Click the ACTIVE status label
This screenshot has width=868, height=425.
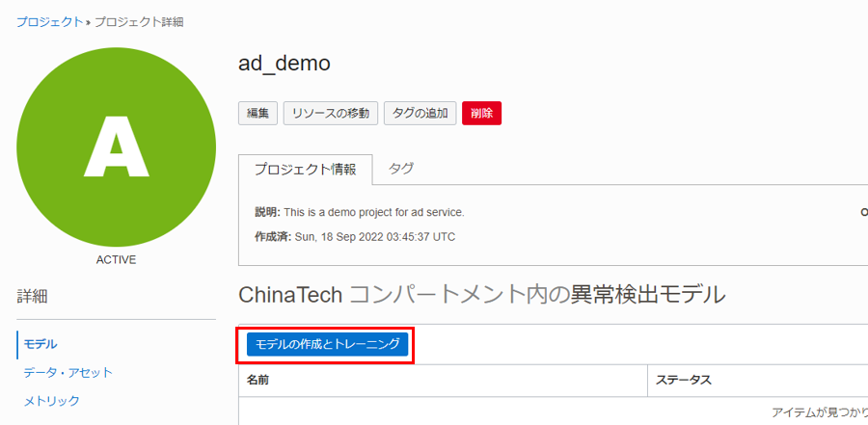pos(116,260)
